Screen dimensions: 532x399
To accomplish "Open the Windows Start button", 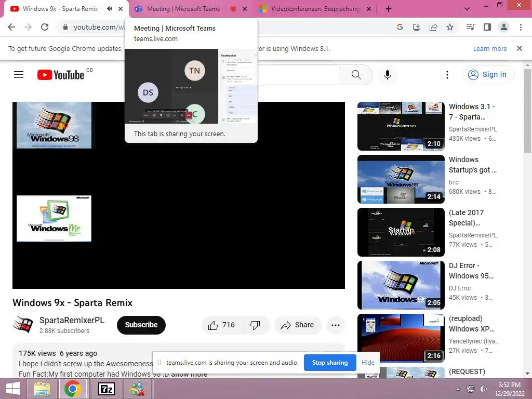I will (13, 389).
